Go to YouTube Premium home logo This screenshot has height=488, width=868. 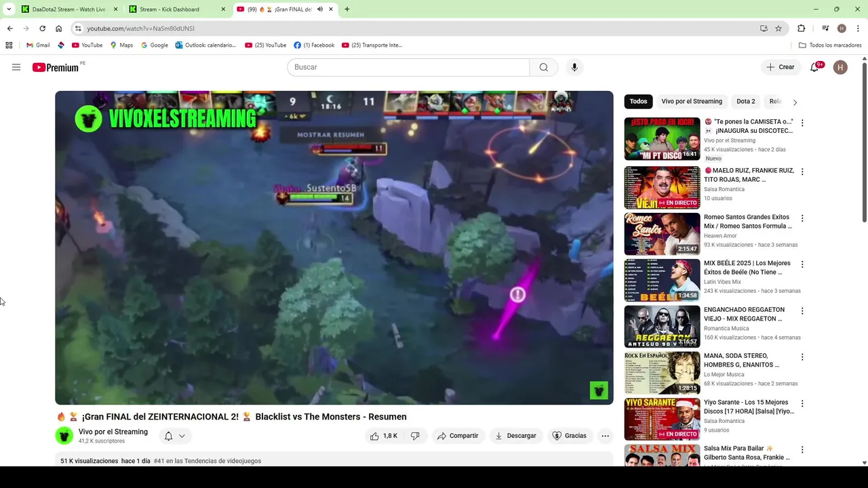56,67
